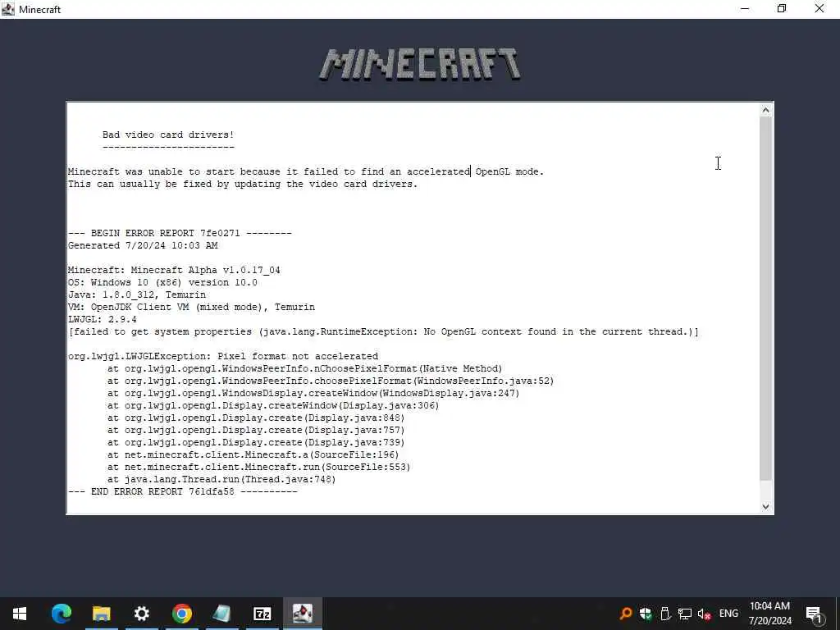The image size is (840, 630).
Task: Click the muted volume tray icon
Action: coord(704,614)
